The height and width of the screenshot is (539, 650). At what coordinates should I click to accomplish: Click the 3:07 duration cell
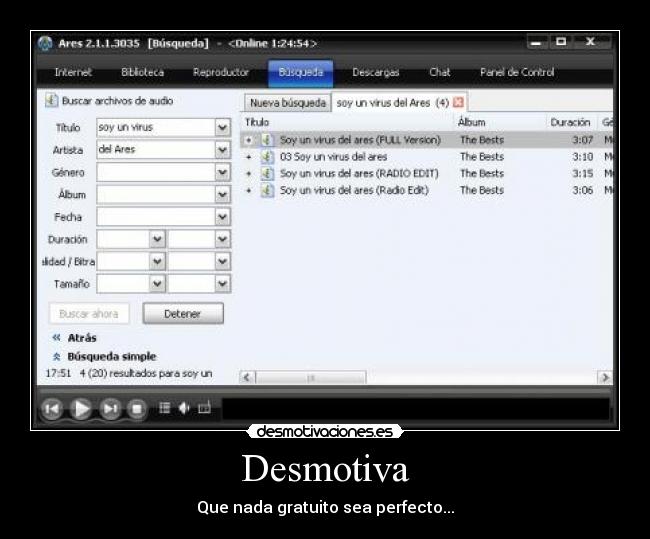582,140
